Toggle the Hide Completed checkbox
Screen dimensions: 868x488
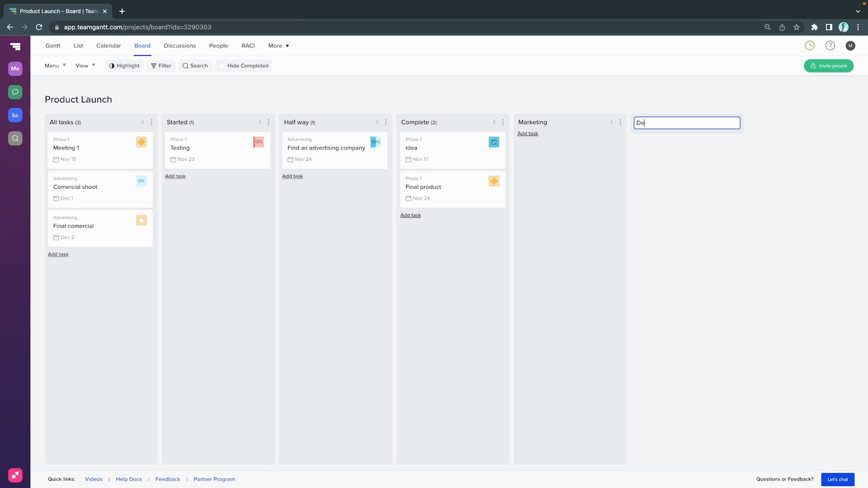pyautogui.click(x=221, y=66)
